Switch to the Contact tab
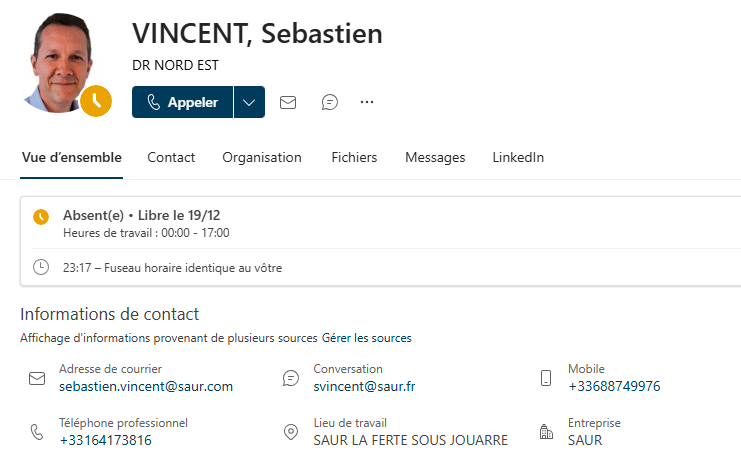 [x=171, y=157]
